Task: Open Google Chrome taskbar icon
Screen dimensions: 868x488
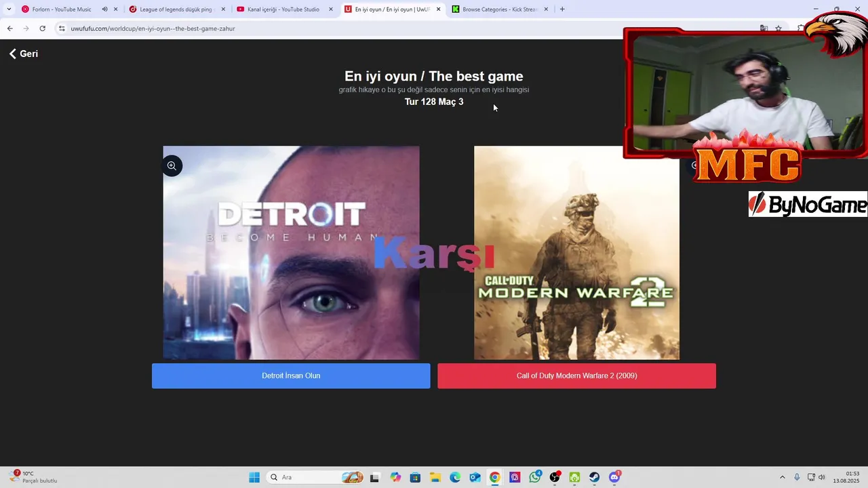Action: click(x=495, y=477)
